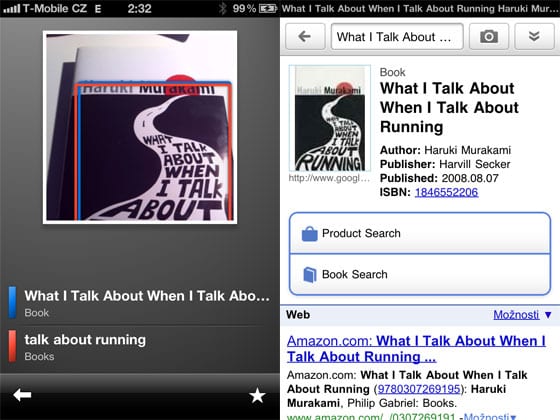Click the blue shopping bag icon
This screenshot has height=420, width=560.
pos(309,234)
